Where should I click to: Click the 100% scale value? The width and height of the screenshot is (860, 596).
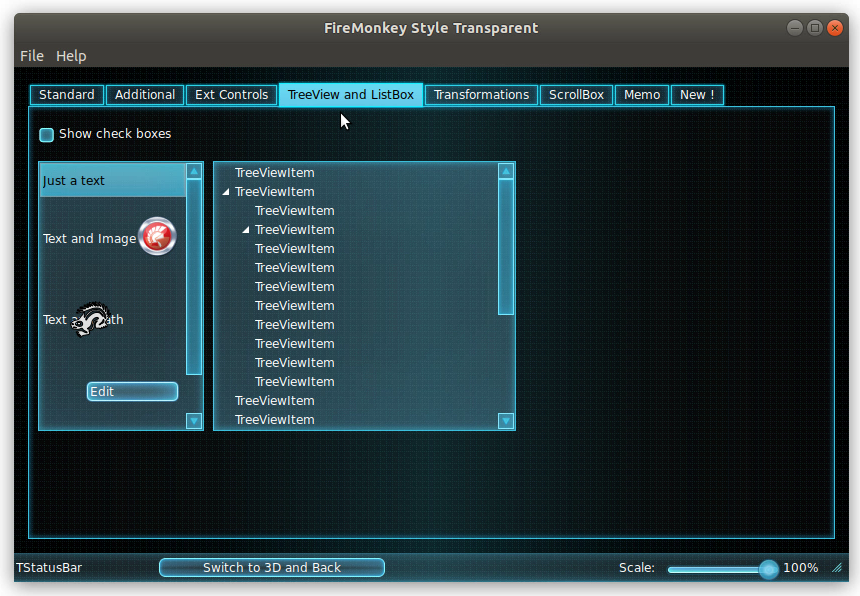pos(801,567)
